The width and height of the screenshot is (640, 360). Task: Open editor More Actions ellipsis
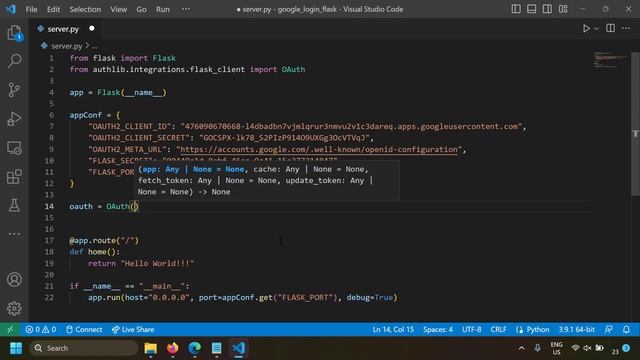click(626, 28)
